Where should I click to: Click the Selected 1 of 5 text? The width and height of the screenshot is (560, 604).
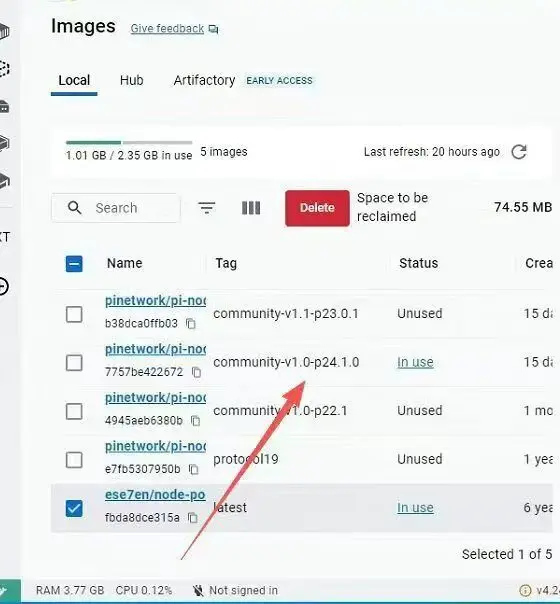tap(507, 554)
